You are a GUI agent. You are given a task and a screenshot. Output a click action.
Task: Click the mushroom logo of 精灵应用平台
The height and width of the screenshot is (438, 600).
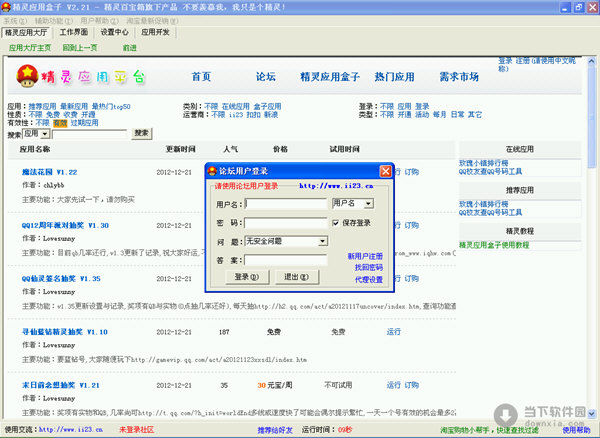click(x=27, y=76)
